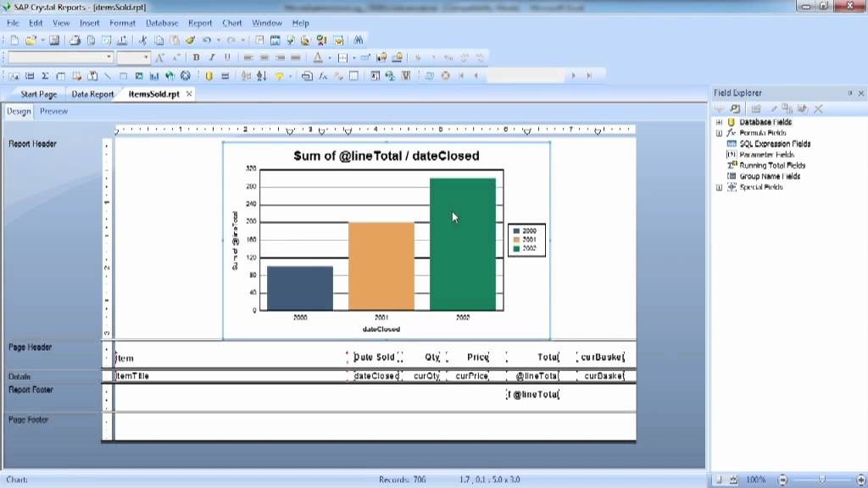Image resolution: width=868 pixels, height=488 pixels.
Task: Click the orange 2001 bar in chart
Action: coord(381,266)
